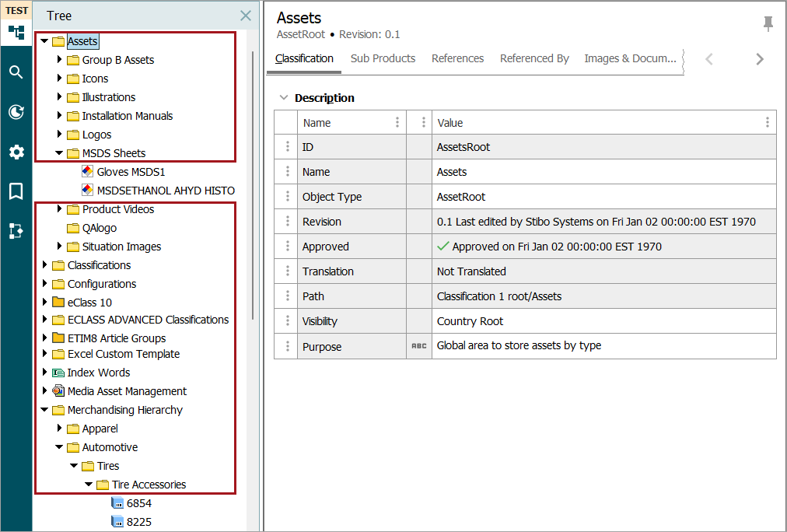Collapse the MSDS Sheets folder
This screenshot has width=787, height=532.
(x=60, y=153)
